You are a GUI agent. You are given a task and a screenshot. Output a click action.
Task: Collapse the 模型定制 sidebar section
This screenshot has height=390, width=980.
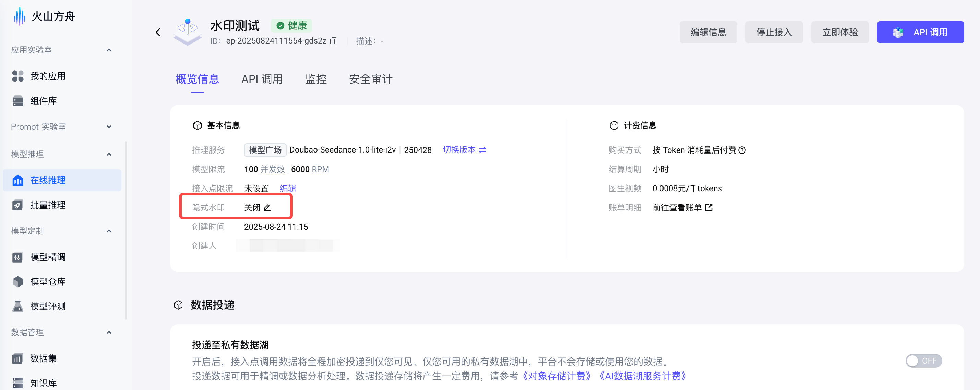(109, 231)
